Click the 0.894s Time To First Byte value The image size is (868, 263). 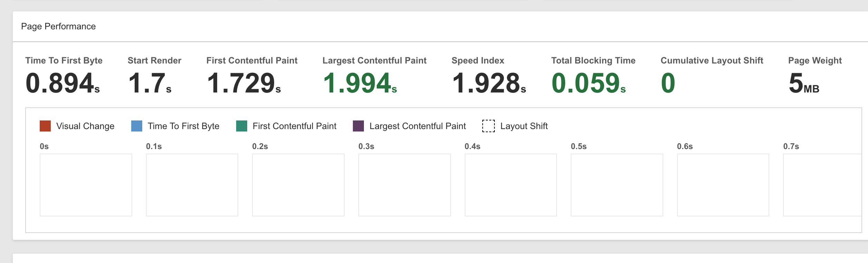click(x=62, y=84)
